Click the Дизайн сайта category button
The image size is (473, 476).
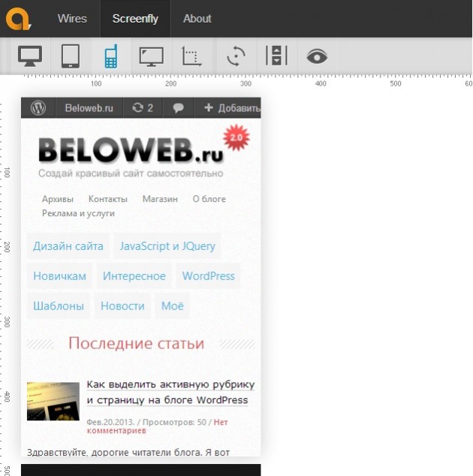(x=68, y=246)
